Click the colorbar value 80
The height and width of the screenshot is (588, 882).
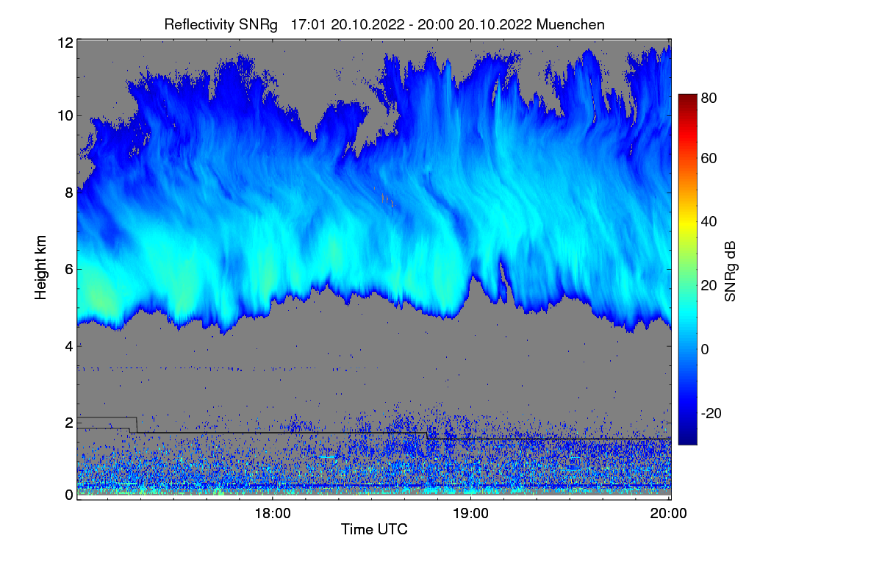coord(709,97)
